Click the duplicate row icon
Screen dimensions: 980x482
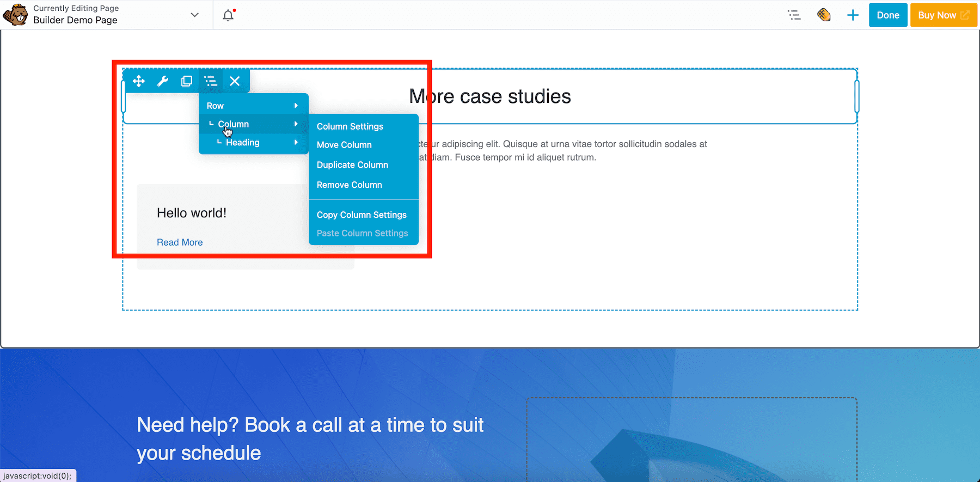tap(187, 81)
